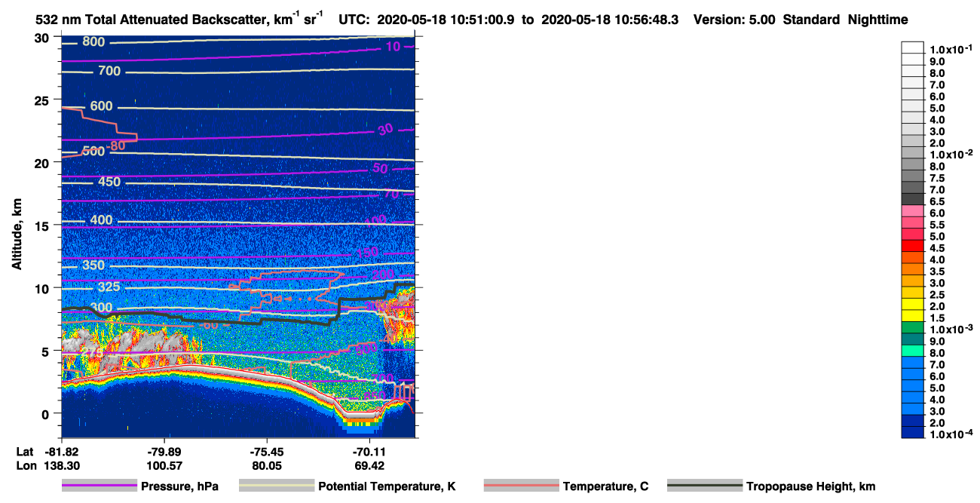Click the '350' potential temperature contour label
Image resolution: width=980 pixels, height=503 pixels.
pyautogui.click(x=93, y=265)
